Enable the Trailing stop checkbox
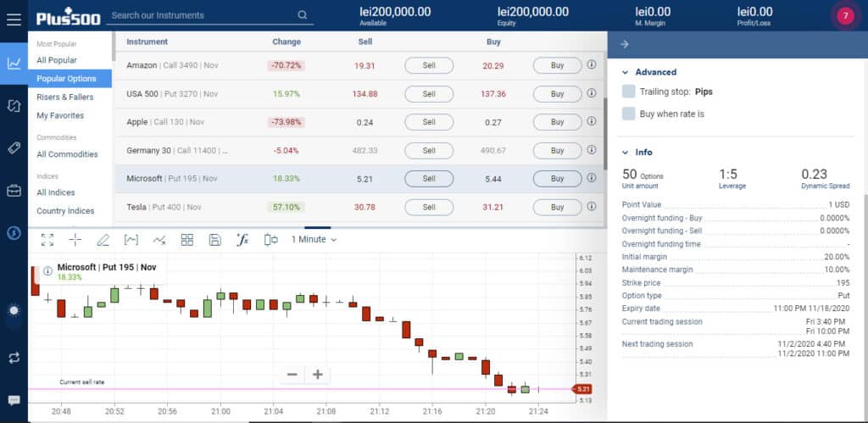The height and width of the screenshot is (423, 868). 628,92
